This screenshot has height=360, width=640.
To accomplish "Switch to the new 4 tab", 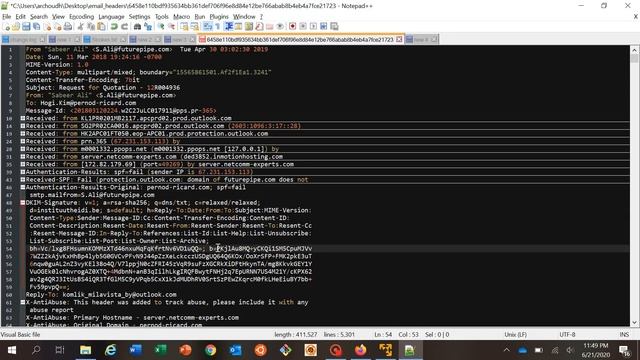I will click(422, 40).
